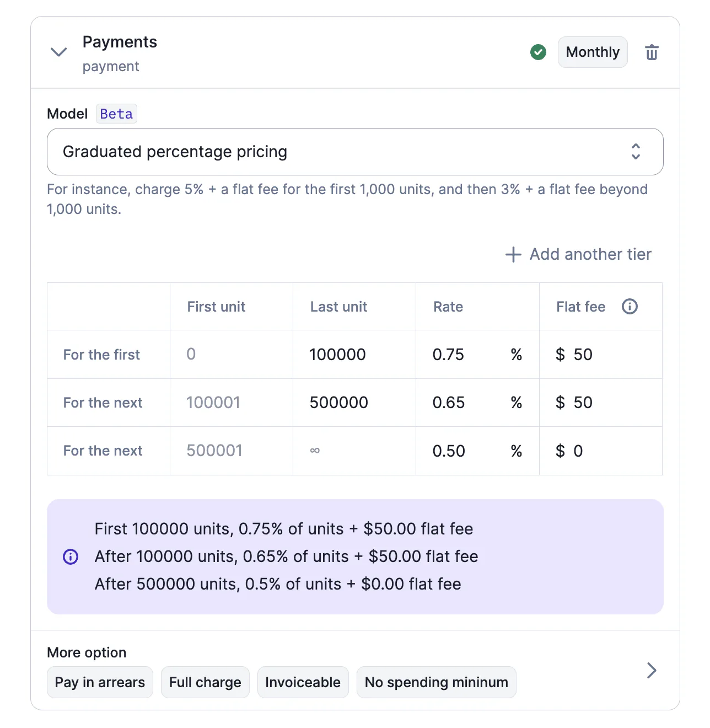710x728 pixels.
Task: Click the More option heading
Action: (87, 652)
